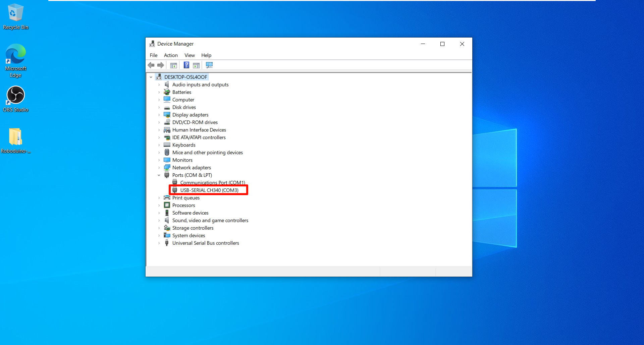Viewport: 644px width, 345px height.
Task: Collapse the DESKTOP-O5L4OOF root node
Action: point(151,77)
